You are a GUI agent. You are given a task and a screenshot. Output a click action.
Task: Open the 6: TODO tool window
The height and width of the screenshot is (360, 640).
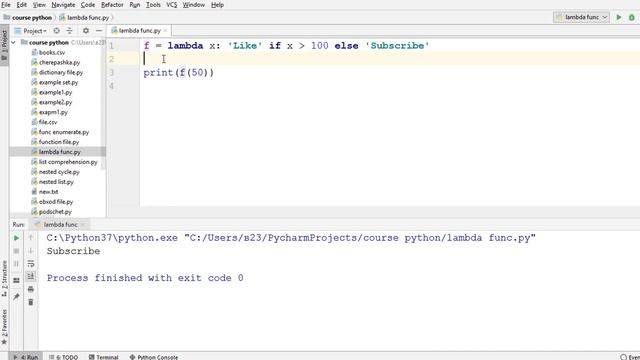pyautogui.click(x=64, y=357)
